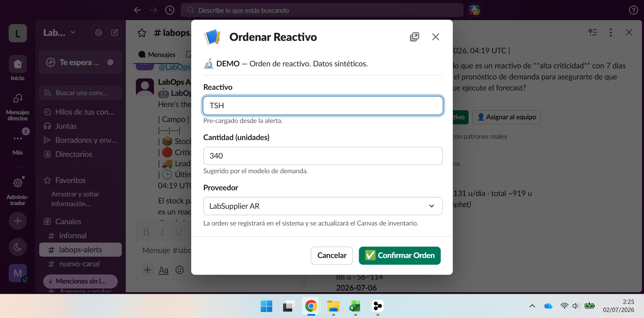This screenshot has width=644, height=318.
Task: Open the sidebar settings gear
Action: [x=98, y=33]
